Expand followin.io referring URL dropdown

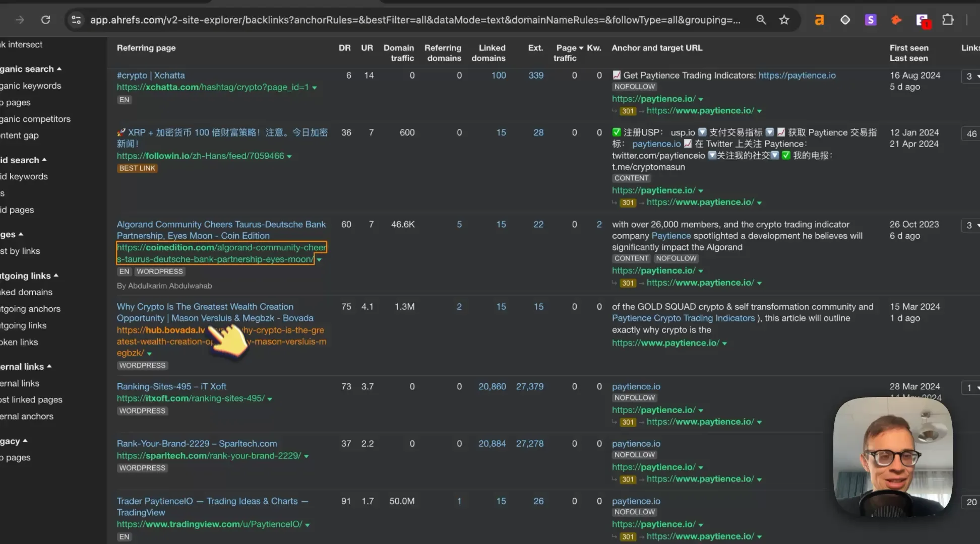(289, 157)
